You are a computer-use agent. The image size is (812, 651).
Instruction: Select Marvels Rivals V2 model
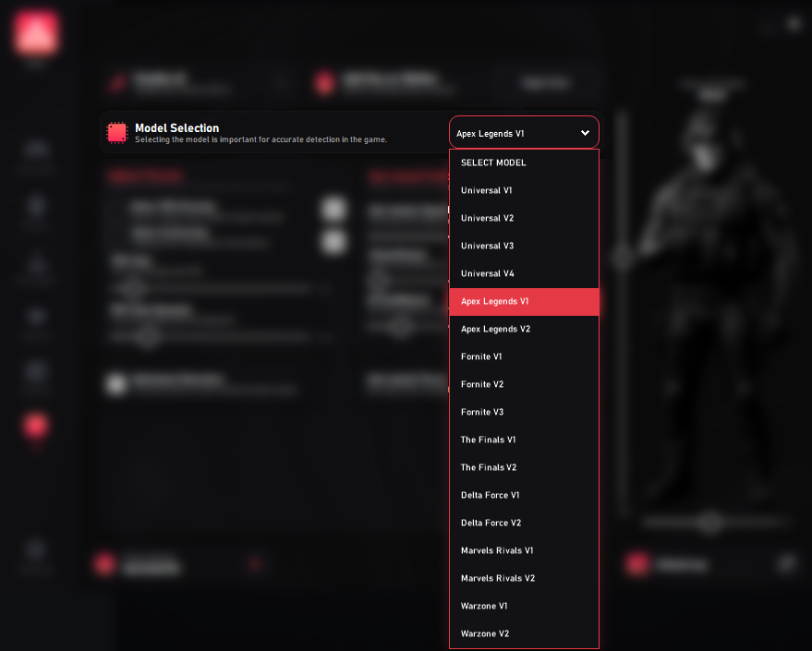point(524,579)
